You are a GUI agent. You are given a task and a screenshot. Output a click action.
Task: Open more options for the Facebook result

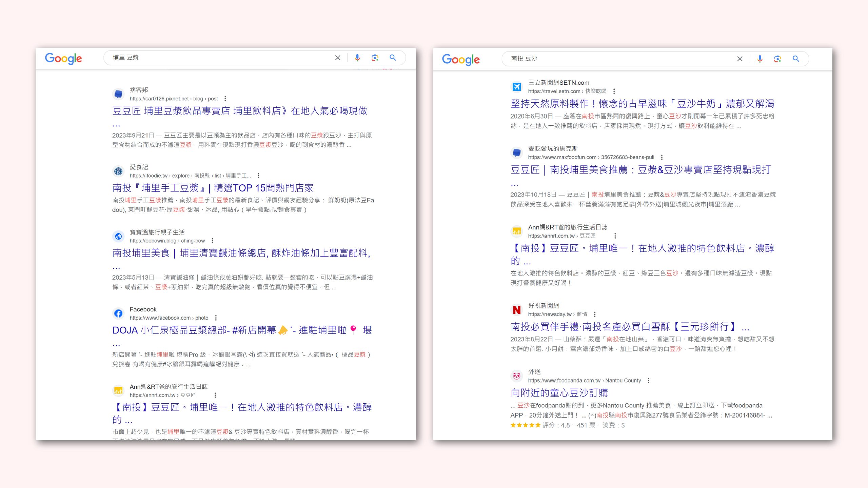pyautogui.click(x=216, y=318)
